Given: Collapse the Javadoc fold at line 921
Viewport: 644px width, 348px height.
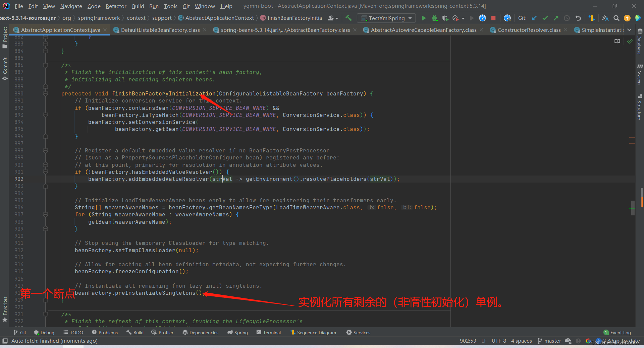Looking at the screenshot, I should (46, 315).
